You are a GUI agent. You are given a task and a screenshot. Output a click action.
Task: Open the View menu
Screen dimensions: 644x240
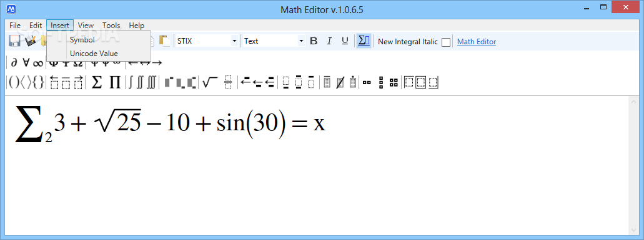pos(86,26)
